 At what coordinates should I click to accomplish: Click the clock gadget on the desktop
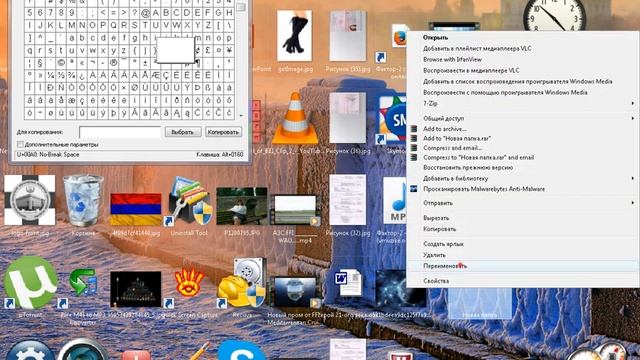coord(554,15)
